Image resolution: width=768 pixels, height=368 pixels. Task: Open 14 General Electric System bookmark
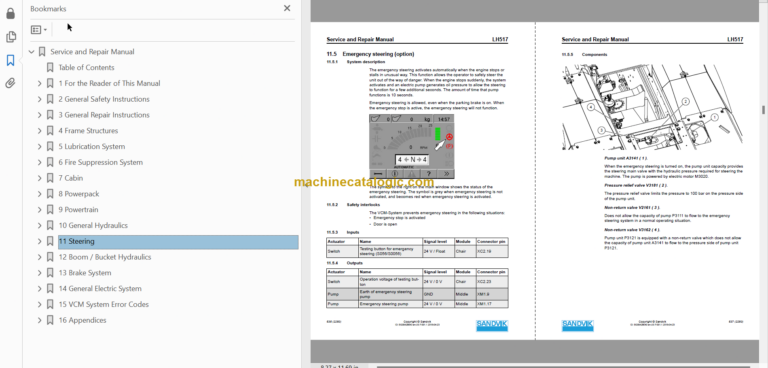tap(100, 289)
